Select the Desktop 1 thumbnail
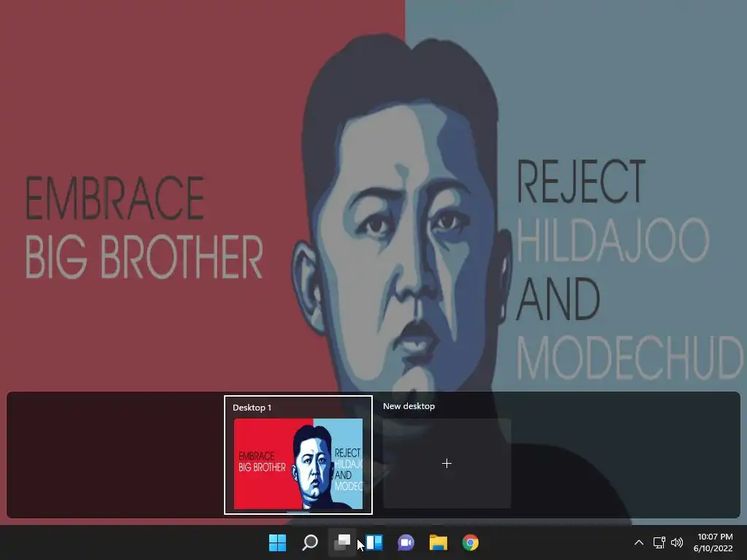This screenshot has height=560, width=747. pyautogui.click(x=298, y=464)
